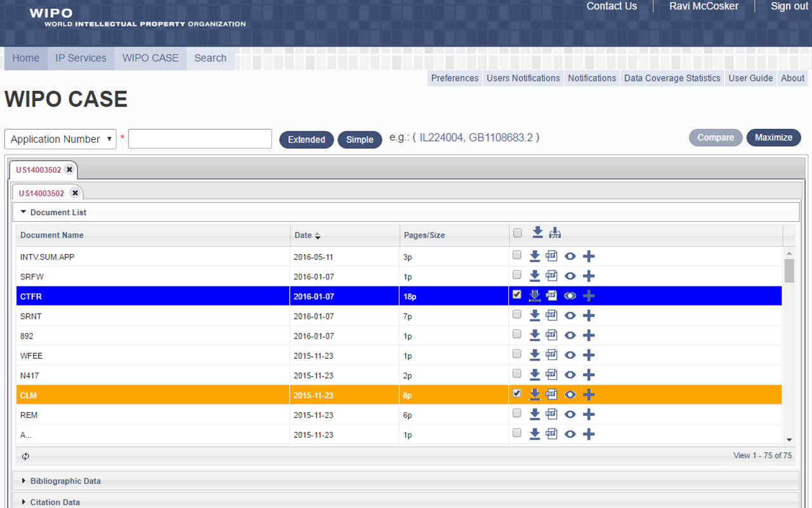Click the plus icon in the WFEE row
Screen dimensions: 812x508
(589, 355)
